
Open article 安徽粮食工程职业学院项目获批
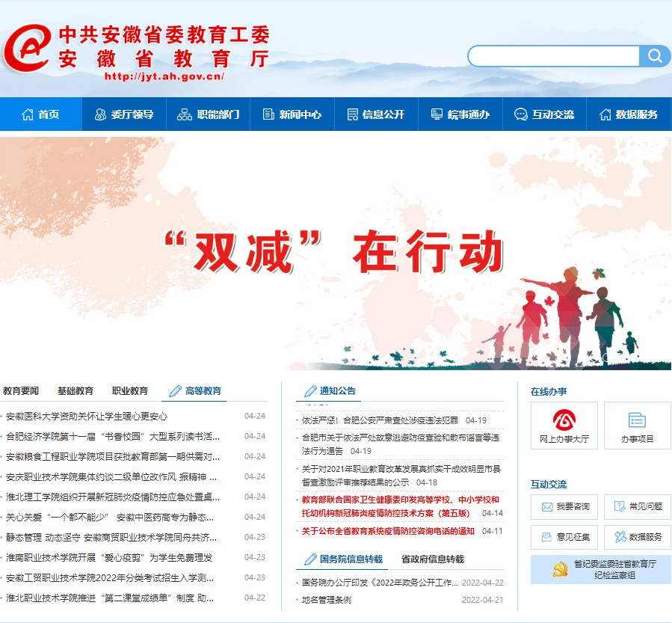(x=113, y=457)
